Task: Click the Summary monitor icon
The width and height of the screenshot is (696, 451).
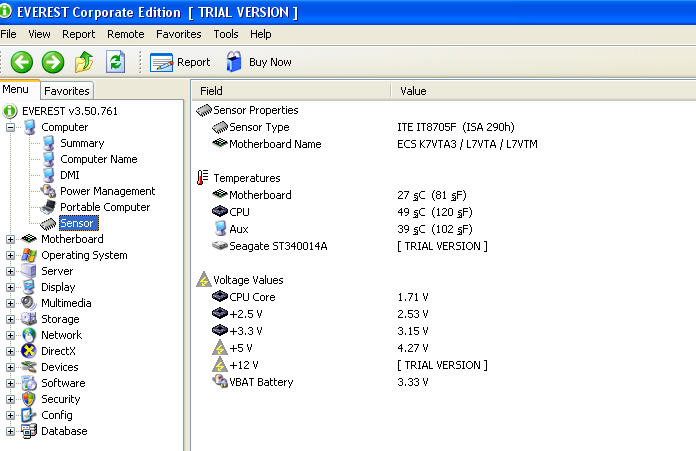Action: pos(48,143)
